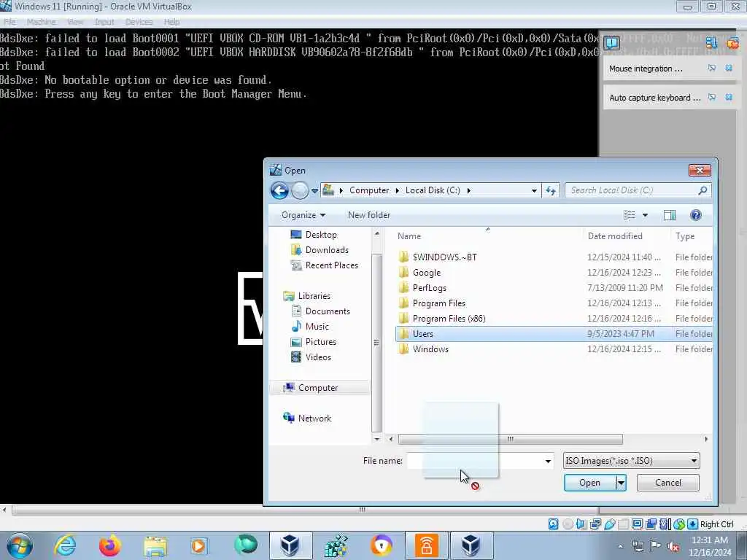
Task: Open Firefox from the taskbar
Action: [109, 545]
